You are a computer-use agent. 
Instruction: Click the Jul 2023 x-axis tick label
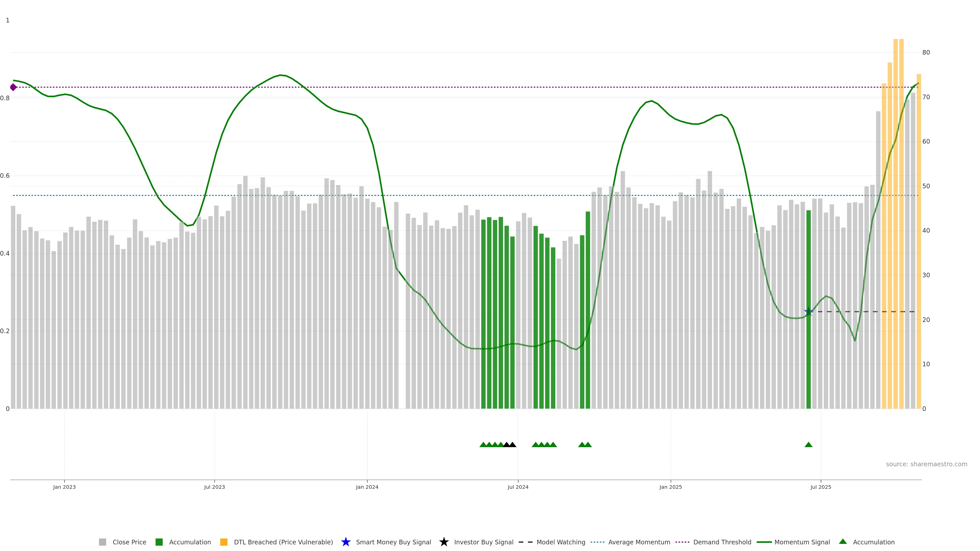(214, 487)
